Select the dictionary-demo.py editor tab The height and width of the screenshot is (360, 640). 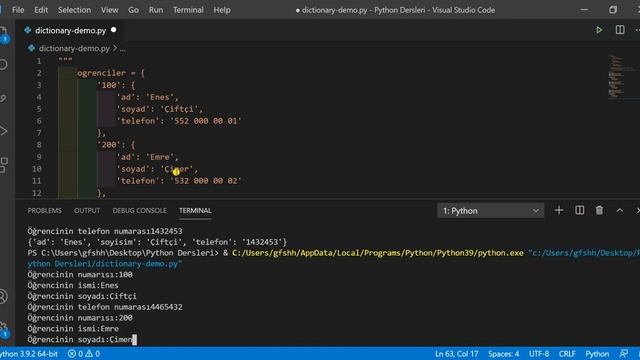pos(70,30)
